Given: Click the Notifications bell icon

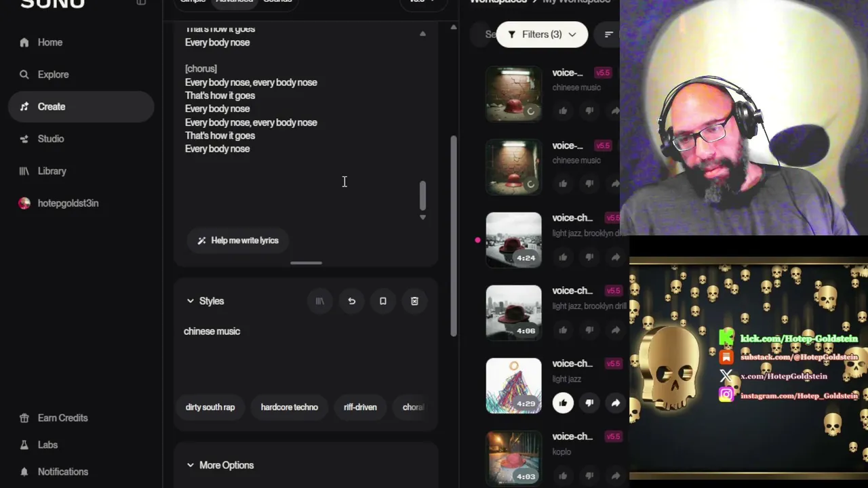Looking at the screenshot, I should pyautogui.click(x=24, y=472).
